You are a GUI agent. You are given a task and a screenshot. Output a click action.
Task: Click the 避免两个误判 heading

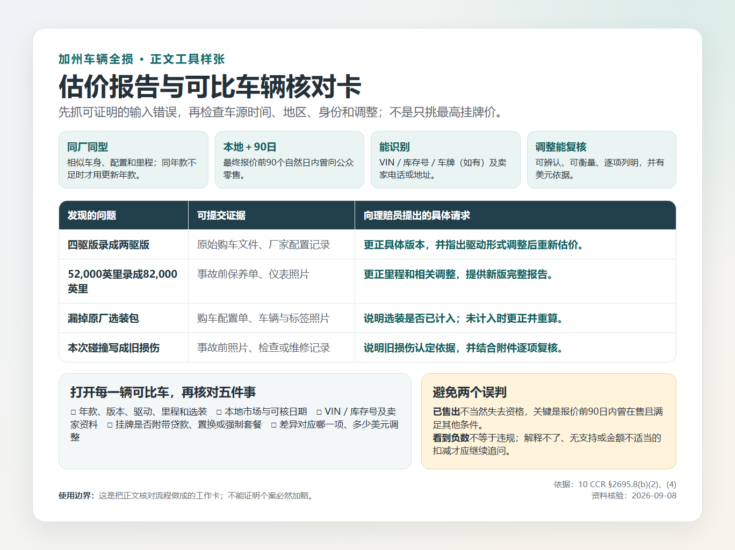470,392
